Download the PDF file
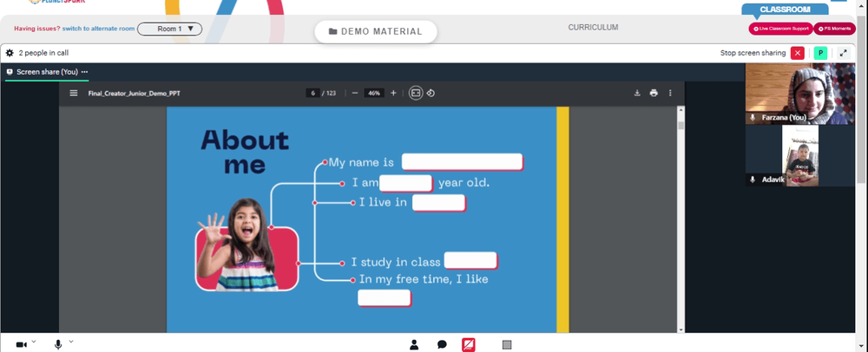This screenshot has width=868, height=352. [x=637, y=93]
